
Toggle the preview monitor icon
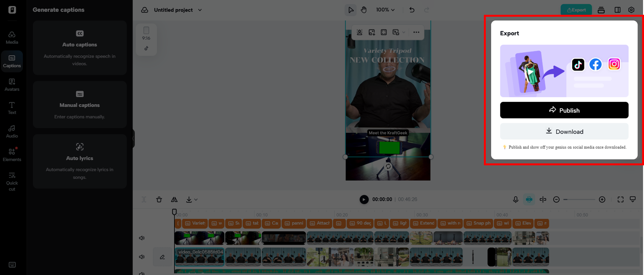coord(633,199)
